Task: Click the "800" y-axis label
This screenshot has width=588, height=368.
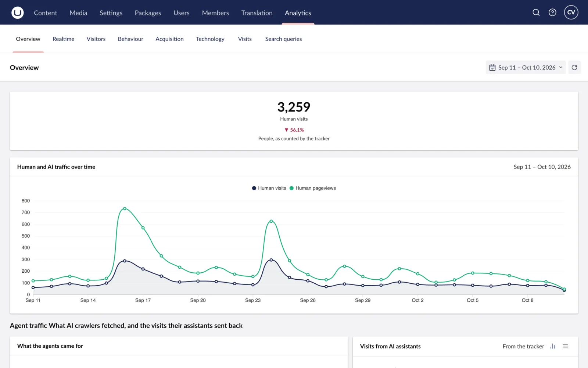Action: pyautogui.click(x=26, y=201)
